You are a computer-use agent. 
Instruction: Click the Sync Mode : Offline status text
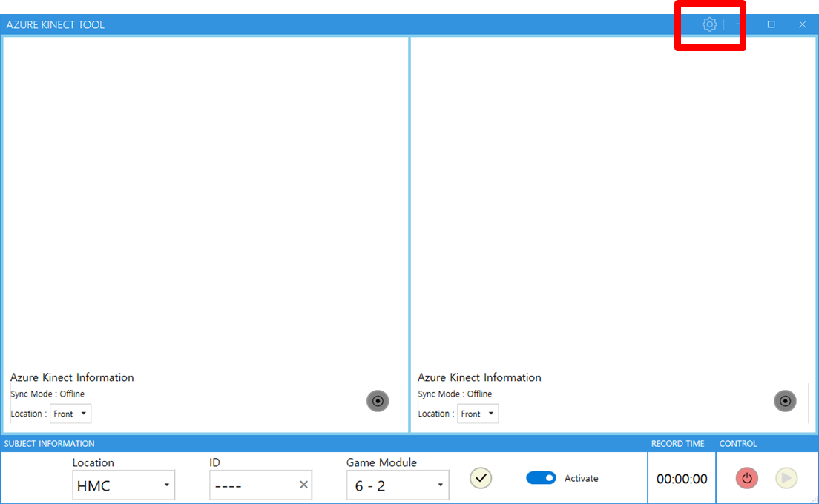pyautogui.click(x=47, y=394)
